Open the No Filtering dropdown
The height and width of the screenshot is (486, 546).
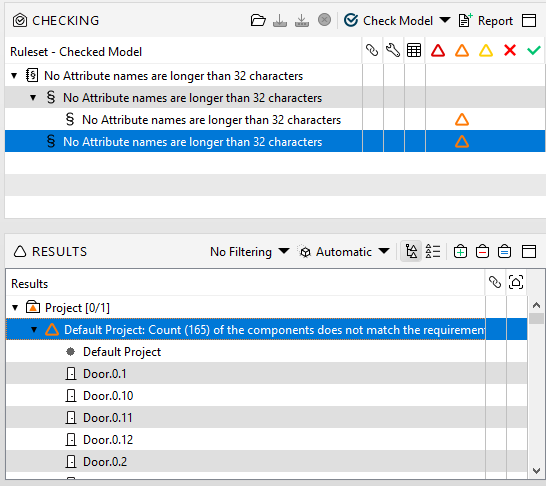pos(249,251)
